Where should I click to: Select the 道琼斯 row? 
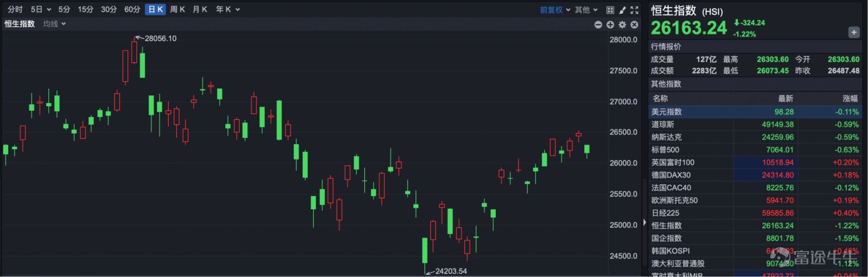[755, 124]
